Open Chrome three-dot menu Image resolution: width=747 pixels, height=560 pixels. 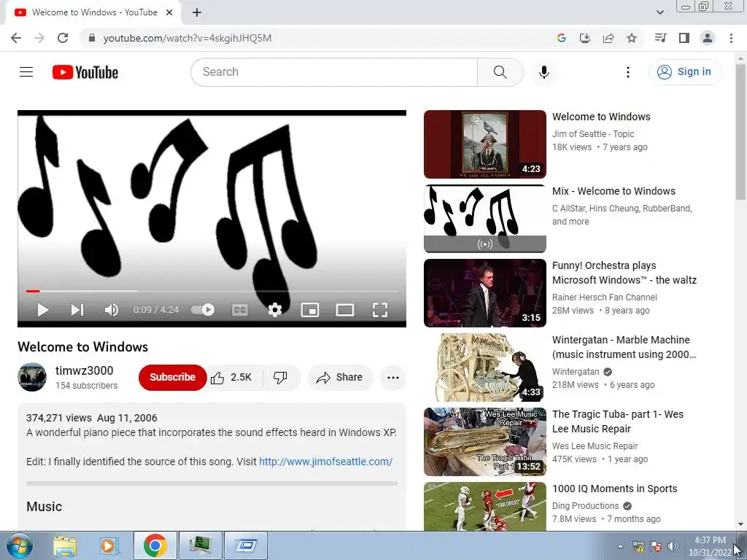731,38
